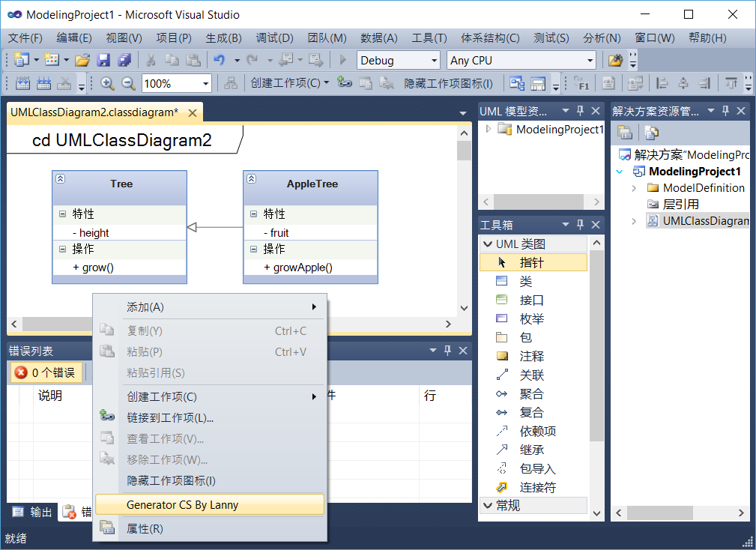Collapse the UML 类图 toolbox group
This screenshot has height=550, width=756.
[488, 244]
